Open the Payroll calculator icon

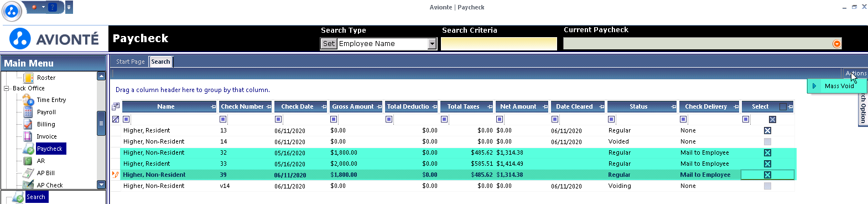pyautogui.click(x=28, y=112)
